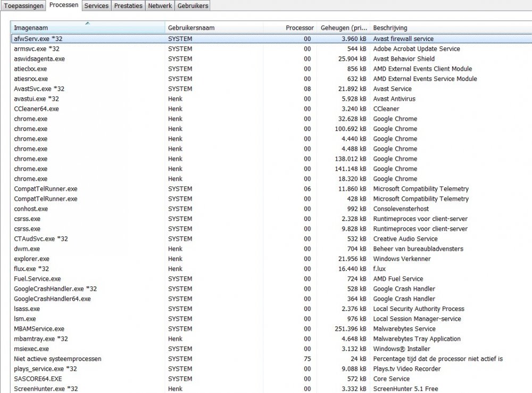Select the ScreenHunter.exe *32 process
Screen dimensions: 532x393
(x=46, y=389)
